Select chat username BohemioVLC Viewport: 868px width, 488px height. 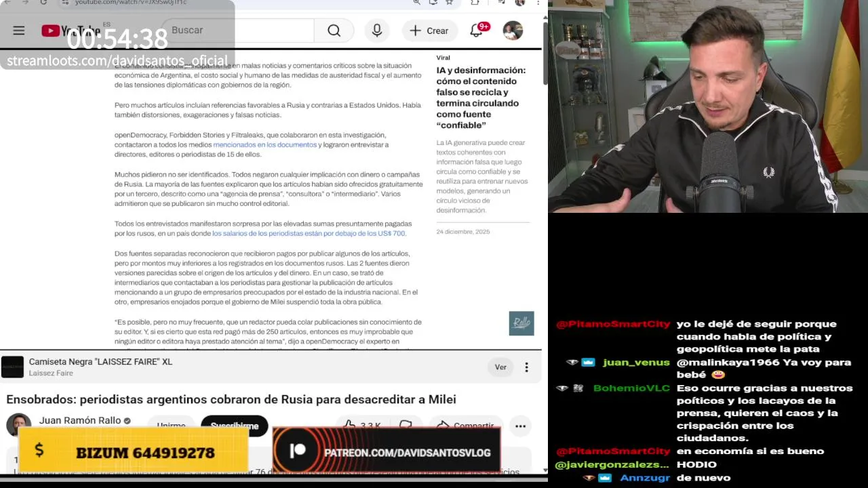point(631,388)
